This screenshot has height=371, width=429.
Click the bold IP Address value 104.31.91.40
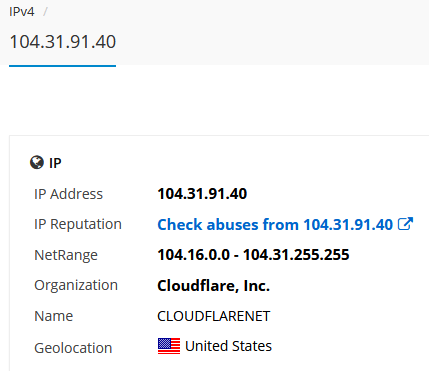[202, 194]
